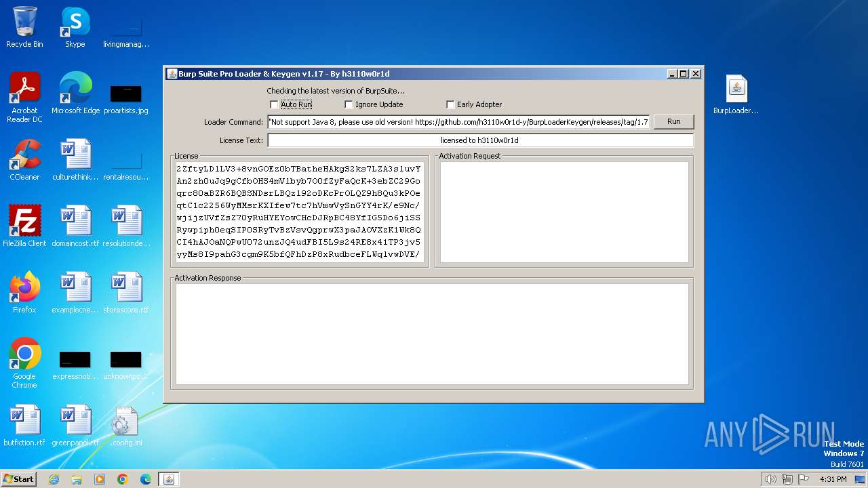Open the culturethink document icon
Viewport: 868px width, 488px height.
75,160
